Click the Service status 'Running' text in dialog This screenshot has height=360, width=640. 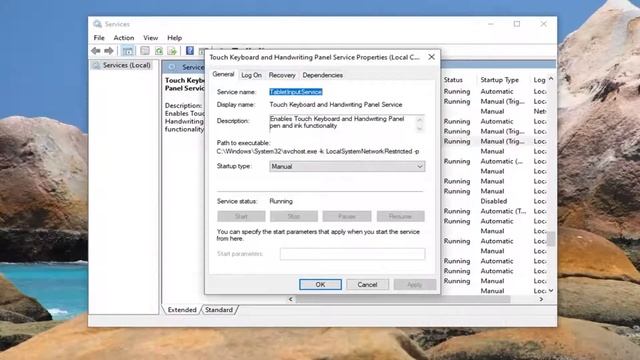tap(281, 201)
